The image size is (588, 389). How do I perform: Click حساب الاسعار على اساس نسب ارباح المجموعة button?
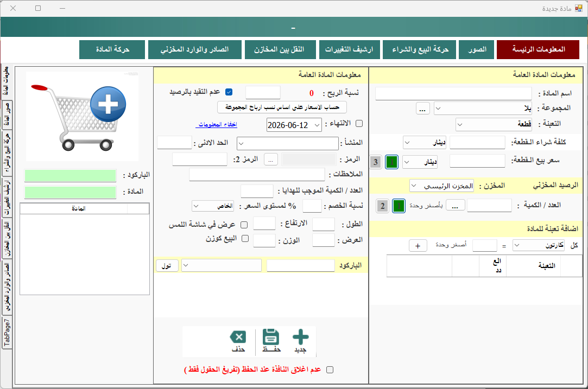click(282, 107)
